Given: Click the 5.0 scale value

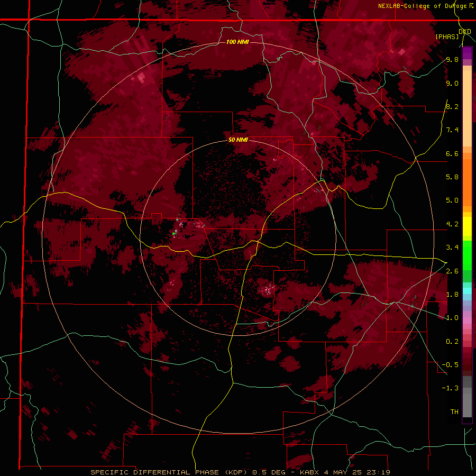Looking at the screenshot, I should [x=452, y=200].
